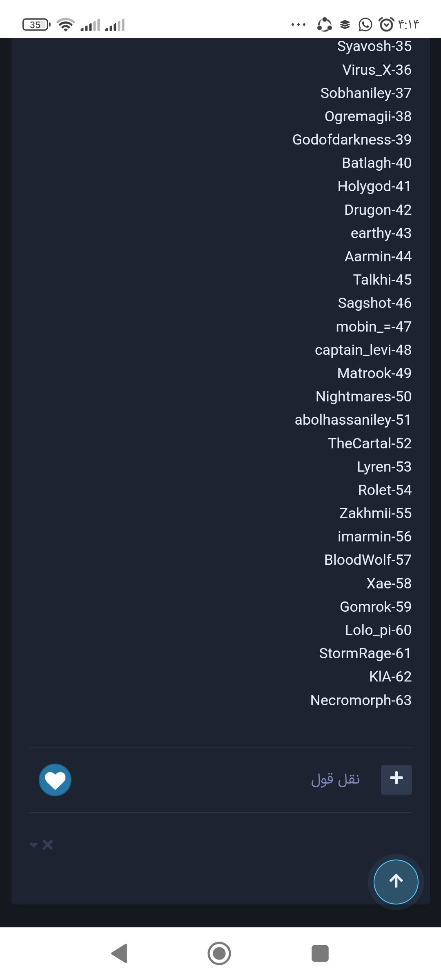The image size is (441, 980).
Task: Tap the Android home circle button
Action: click(219, 953)
